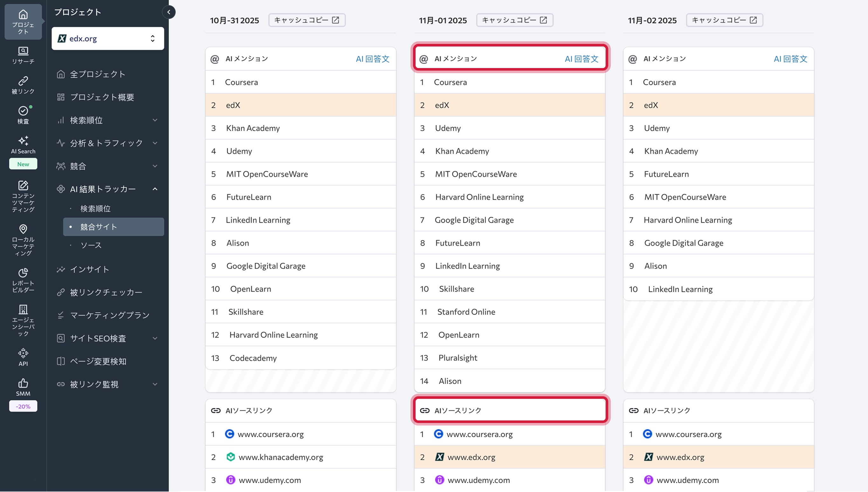Click the edX logo next to www.edx.org
The image size is (868, 492).
click(x=439, y=457)
